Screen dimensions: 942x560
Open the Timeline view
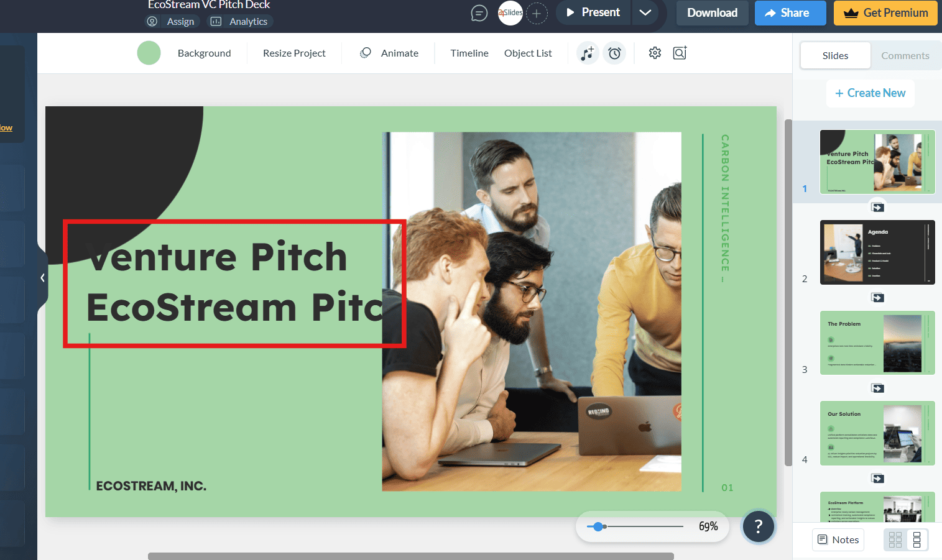(469, 53)
